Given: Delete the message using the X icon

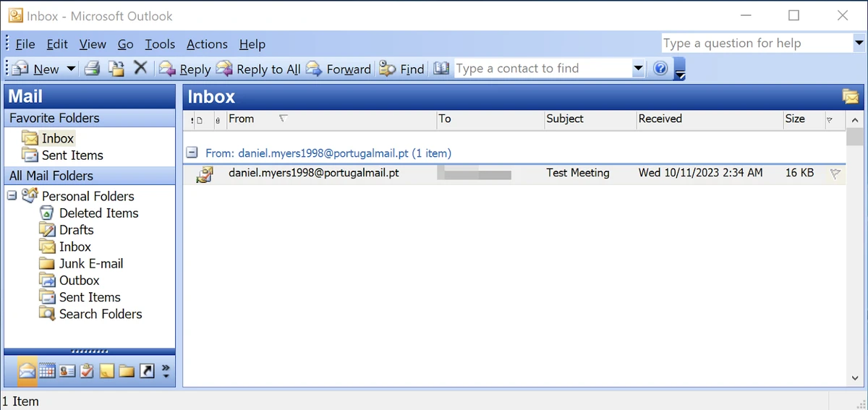Looking at the screenshot, I should [x=140, y=68].
